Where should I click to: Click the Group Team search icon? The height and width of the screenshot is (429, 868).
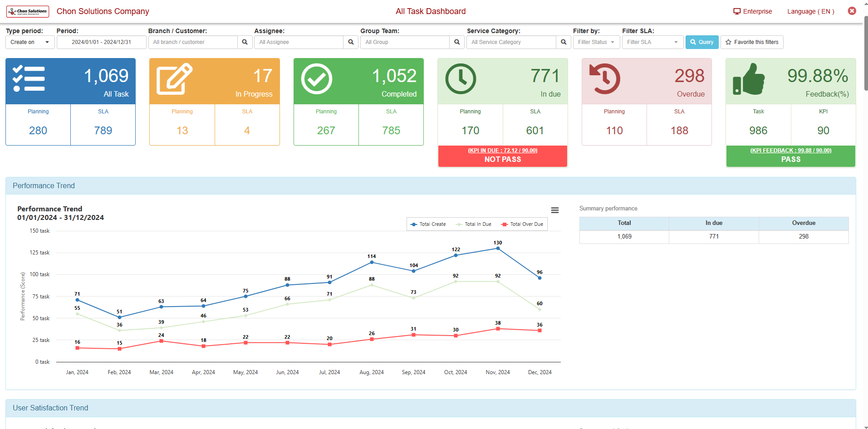(x=457, y=42)
